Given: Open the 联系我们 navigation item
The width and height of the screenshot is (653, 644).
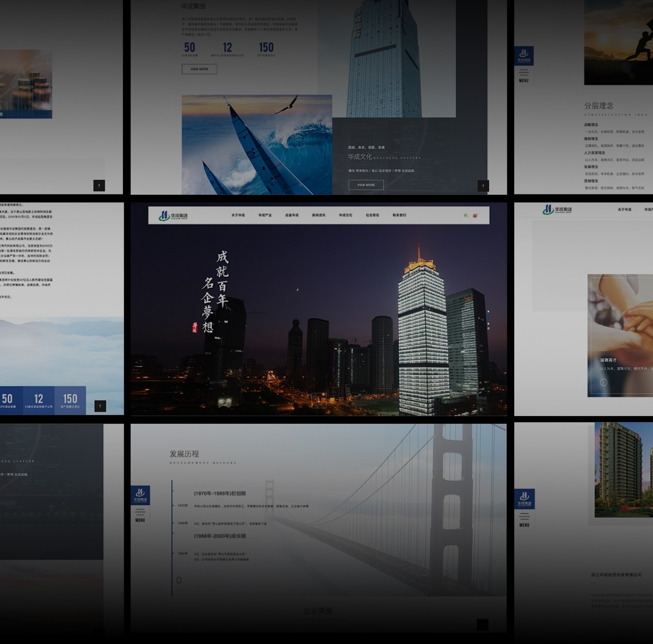Looking at the screenshot, I should pyautogui.click(x=399, y=215).
